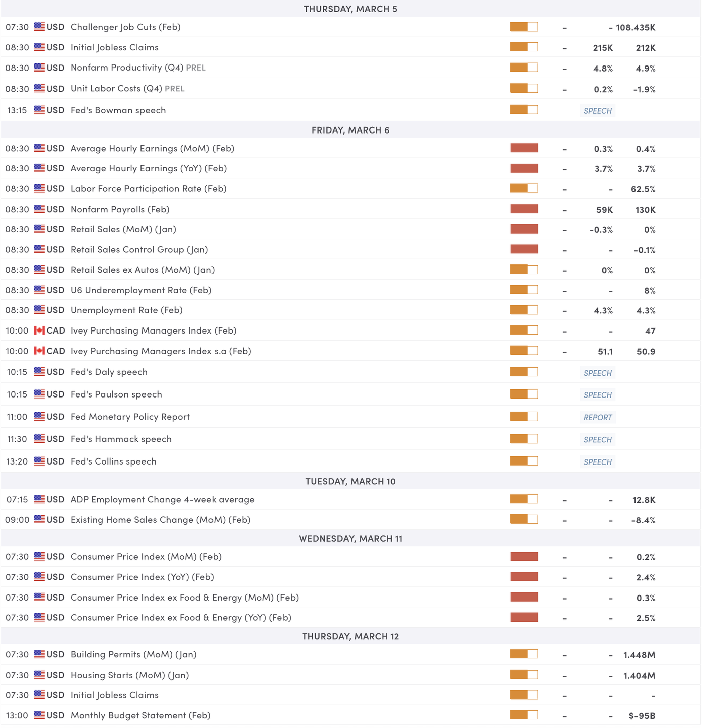Viewport: 705px width, 728px height.
Task: Click the Canada flag on the Ivey PMI s.a row
Action: click(39, 351)
